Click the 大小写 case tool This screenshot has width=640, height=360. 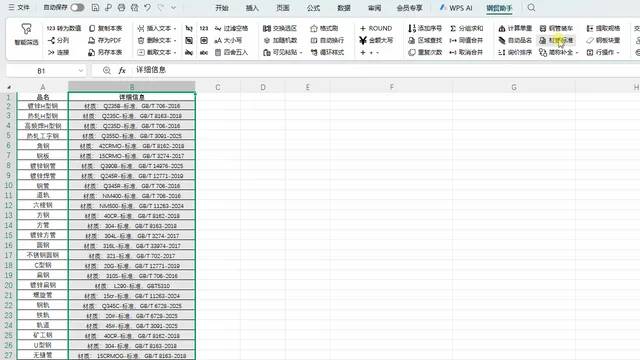click(x=228, y=40)
